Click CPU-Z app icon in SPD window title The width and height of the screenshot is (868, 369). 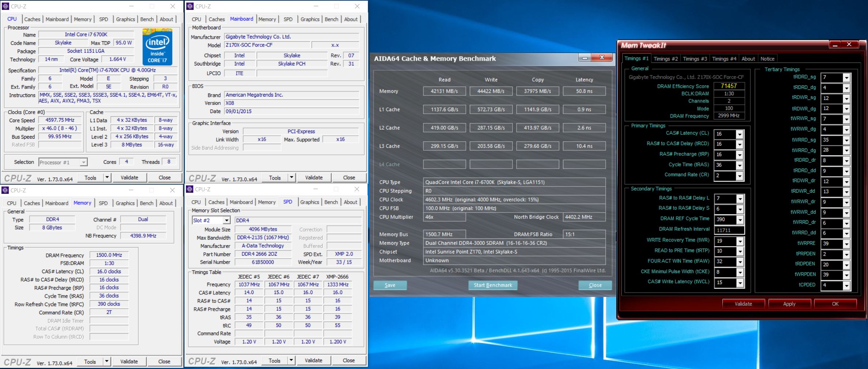point(190,189)
